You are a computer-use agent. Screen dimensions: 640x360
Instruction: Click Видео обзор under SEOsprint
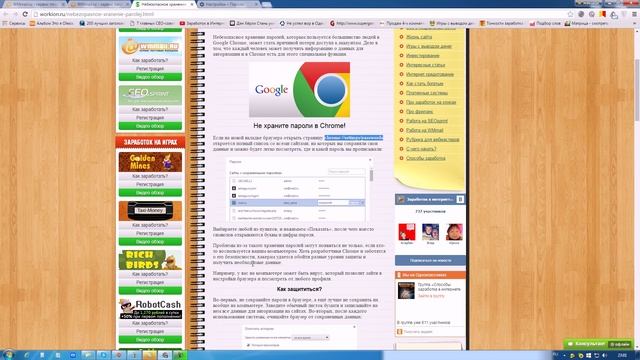(x=150, y=126)
